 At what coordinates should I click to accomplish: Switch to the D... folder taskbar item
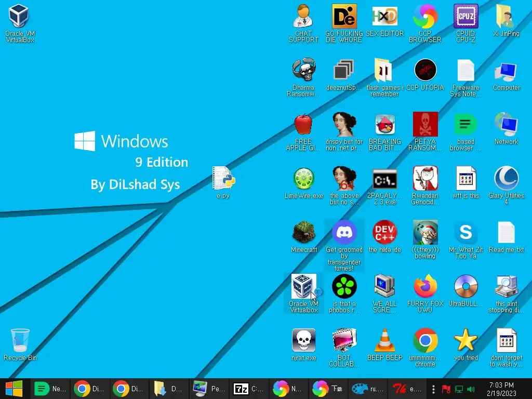pos(169,389)
